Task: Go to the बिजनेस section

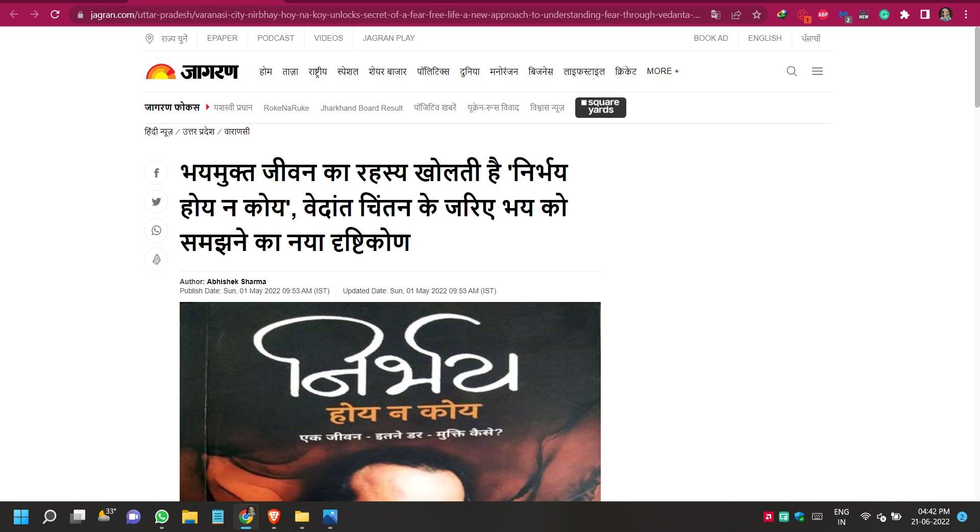Action: tap(541, 71)
